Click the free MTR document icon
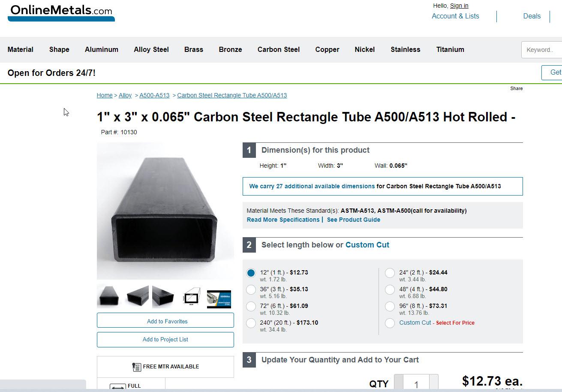This screenshot has width=562, height=392. pyautogui.click(x=137, y=367)
